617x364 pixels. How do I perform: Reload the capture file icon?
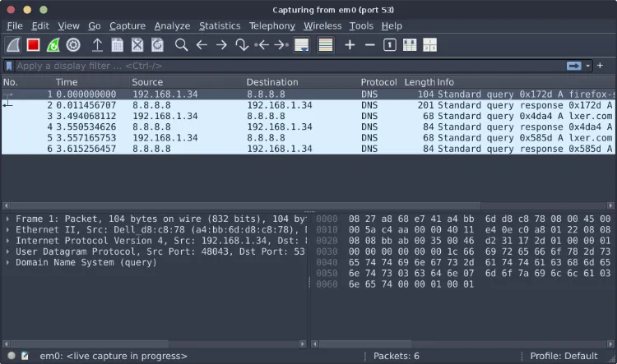coord(157,45)
